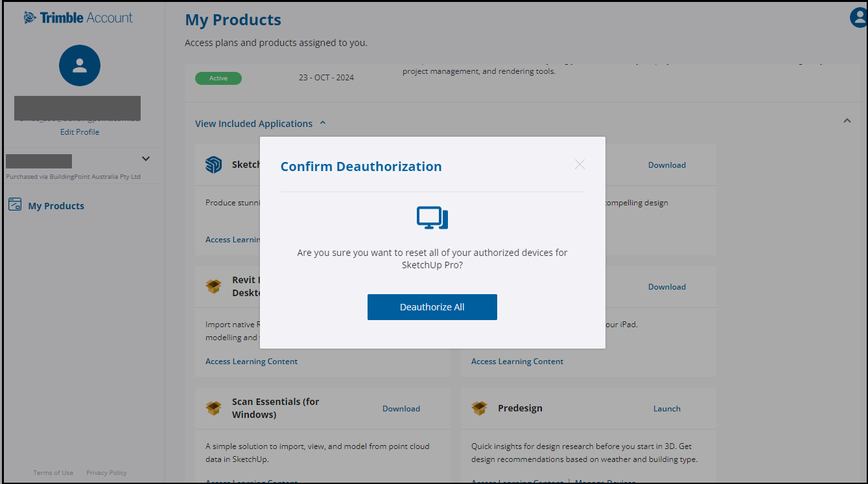868x484 pixels.
Task: Click the "My Products" page heading
Action: tap(233, 20)
